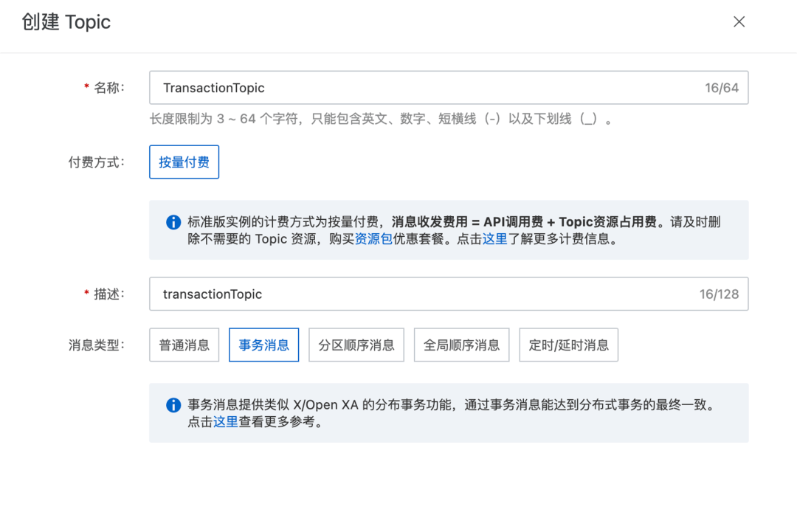
Task: Click the name length hint text
Action: point(382,119)
